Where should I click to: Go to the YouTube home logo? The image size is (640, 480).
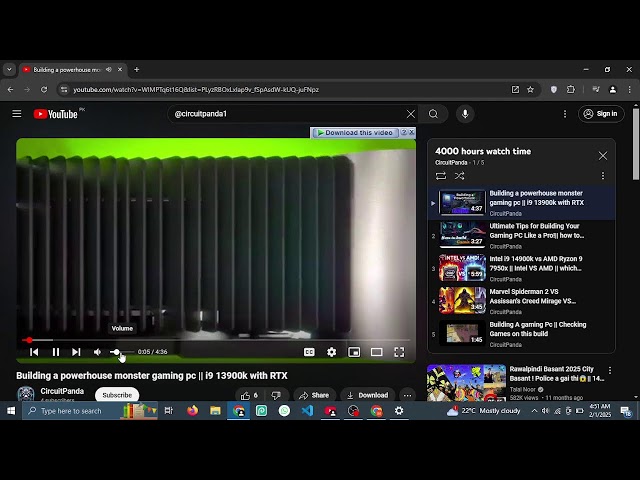pyautogui.click(x=56, y=114)
